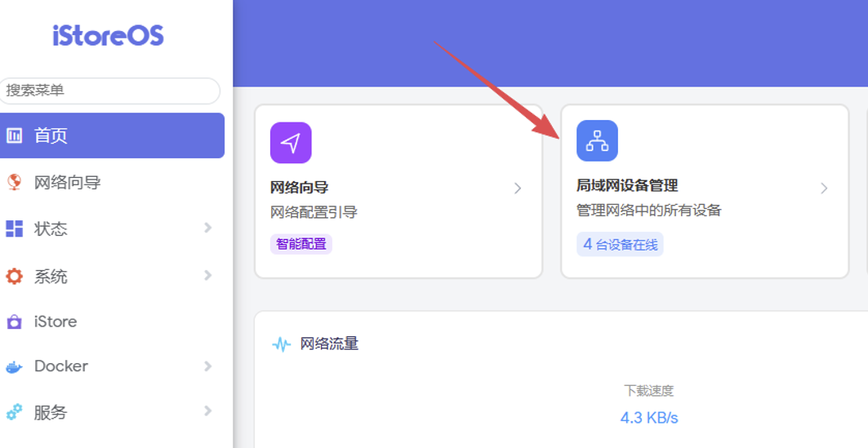The height and width of the screenshot is (448, 868).
Task: Click the 4 台设备在线 badge
Action: click(x=620, y=245)
